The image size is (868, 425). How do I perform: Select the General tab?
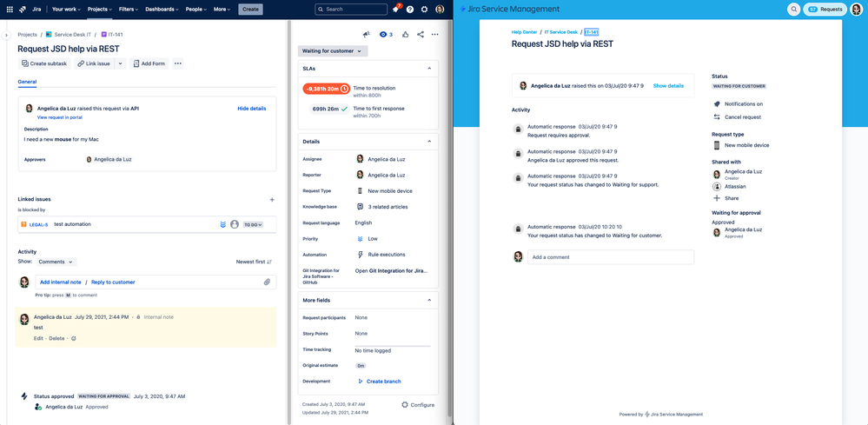click(x=27, y=82)
